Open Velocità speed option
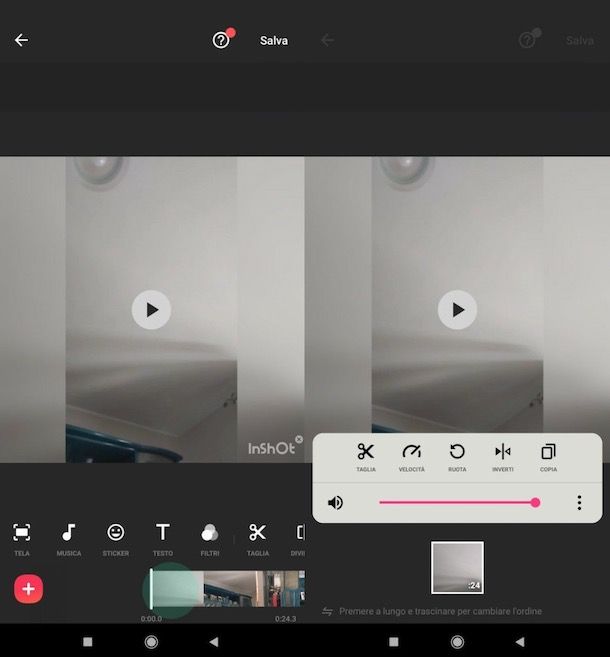The width and height of the screenshot is (610, 657). [x=411, y=457]
